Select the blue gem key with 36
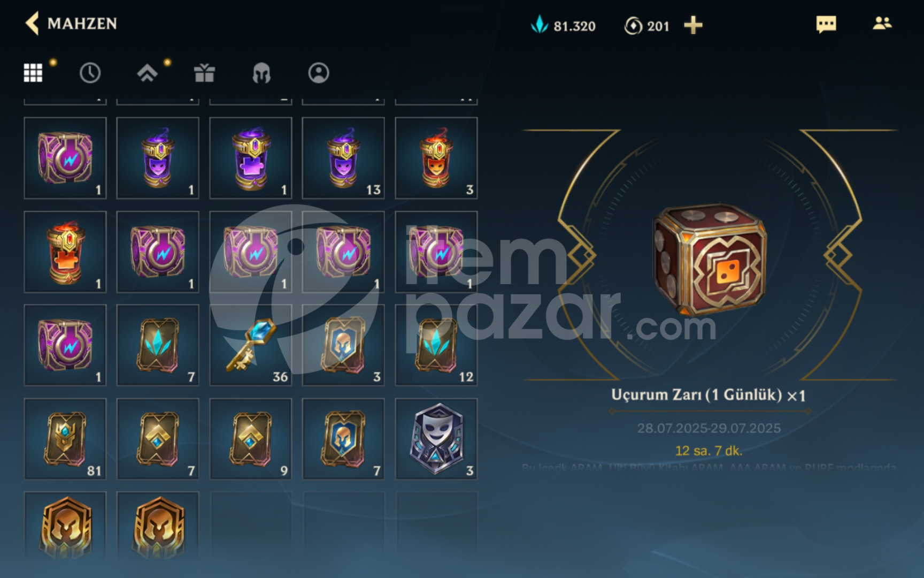924x578 pixels. tap(251, 345)
